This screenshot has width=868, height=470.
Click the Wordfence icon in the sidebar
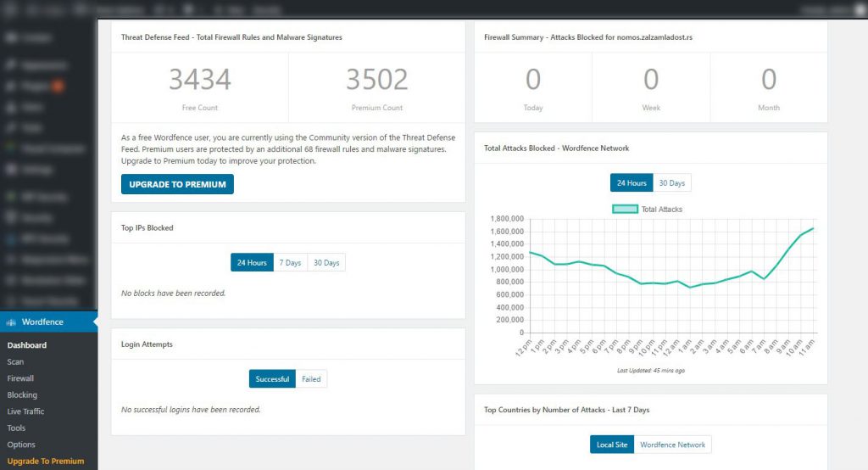tap(11, 322)
